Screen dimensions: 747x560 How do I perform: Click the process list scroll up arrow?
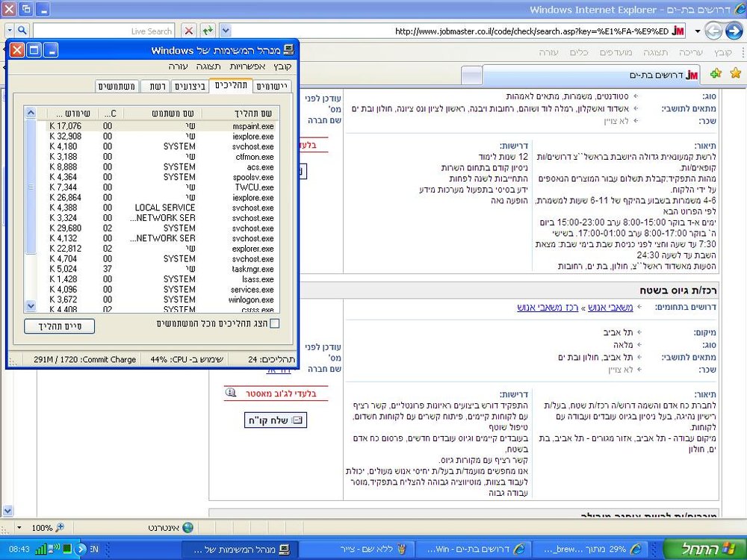31,113
